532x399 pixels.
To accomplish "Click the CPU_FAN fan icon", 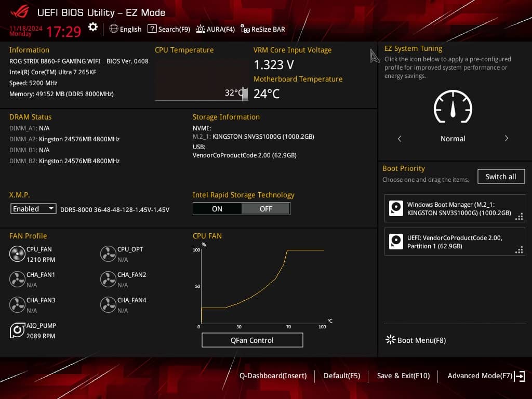I will tap(17, 254).
